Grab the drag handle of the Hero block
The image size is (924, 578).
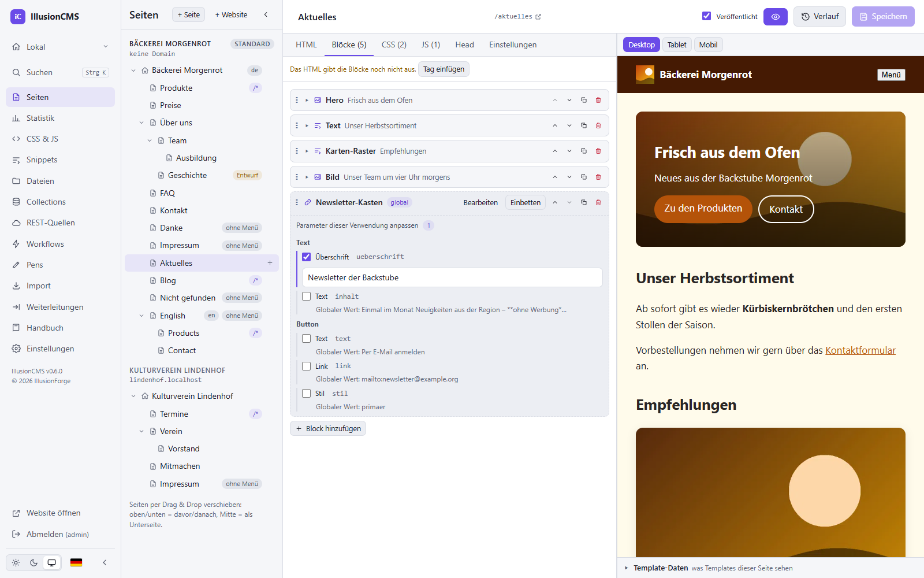coord(297,100)
